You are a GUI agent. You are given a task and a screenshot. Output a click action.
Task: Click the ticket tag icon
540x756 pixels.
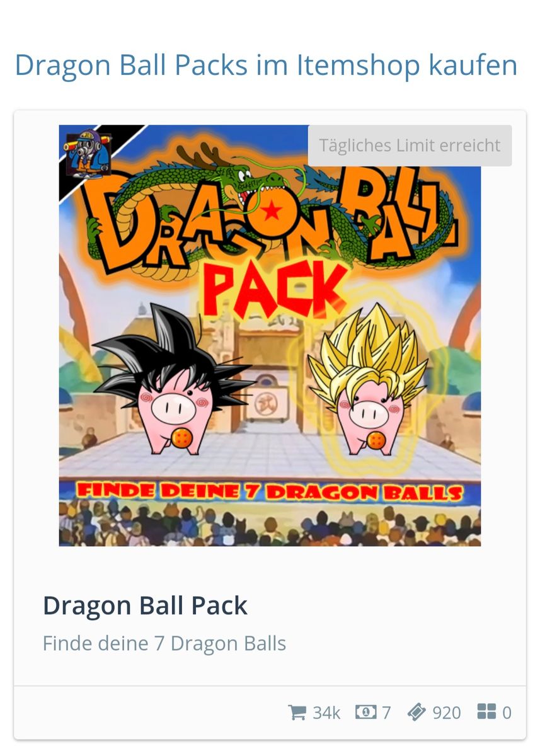coord(416,713)
